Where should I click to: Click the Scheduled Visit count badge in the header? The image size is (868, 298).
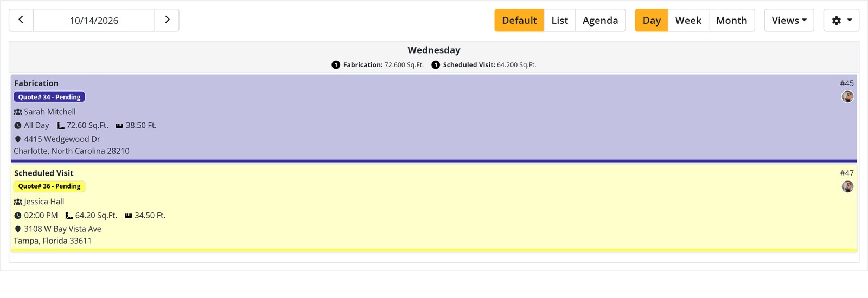tap(436, 65)
